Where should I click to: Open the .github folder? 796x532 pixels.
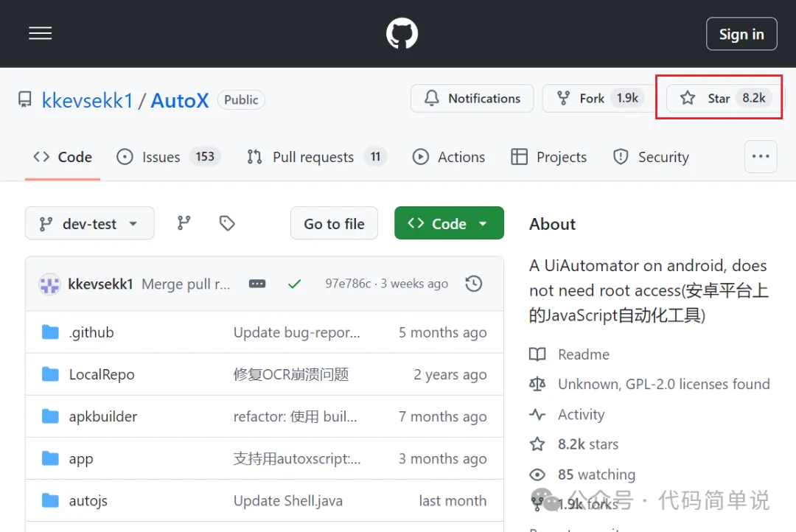(91, 332)
